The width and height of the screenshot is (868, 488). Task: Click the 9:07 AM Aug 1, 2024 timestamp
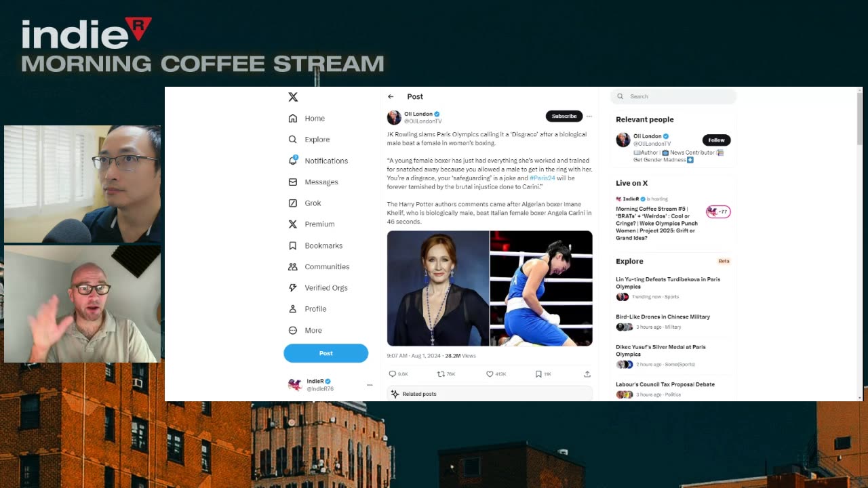coord(414,356)
